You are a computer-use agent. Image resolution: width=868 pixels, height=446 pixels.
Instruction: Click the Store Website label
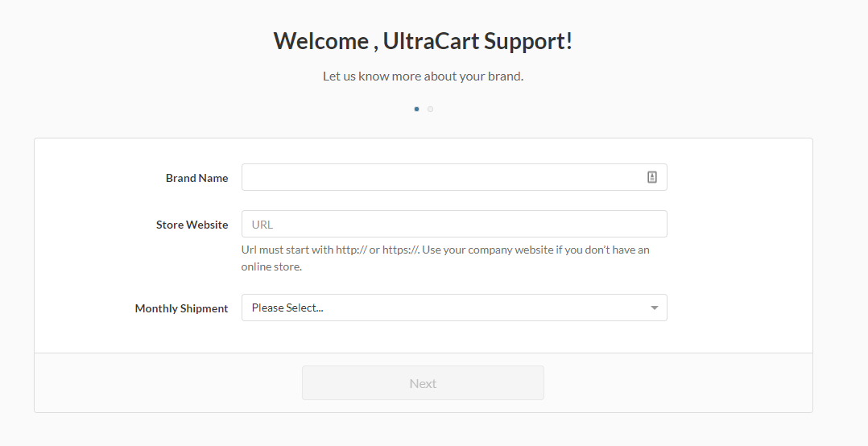pos(192,225)
